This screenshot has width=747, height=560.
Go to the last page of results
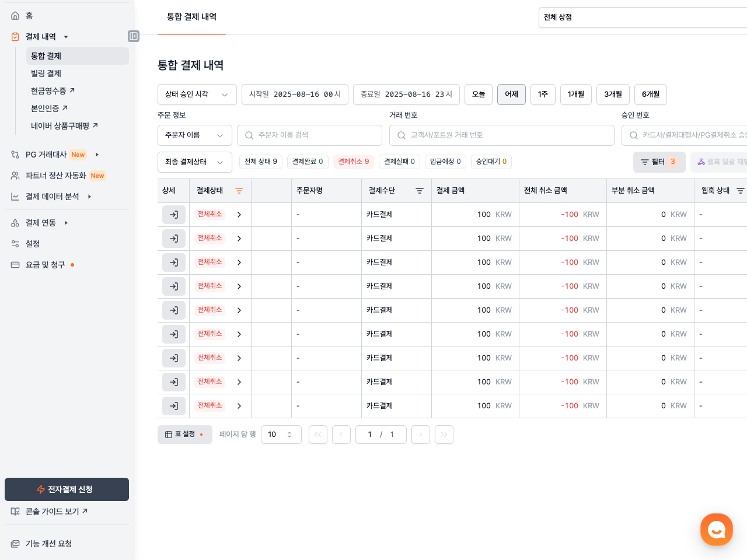(x=444, y=435)
